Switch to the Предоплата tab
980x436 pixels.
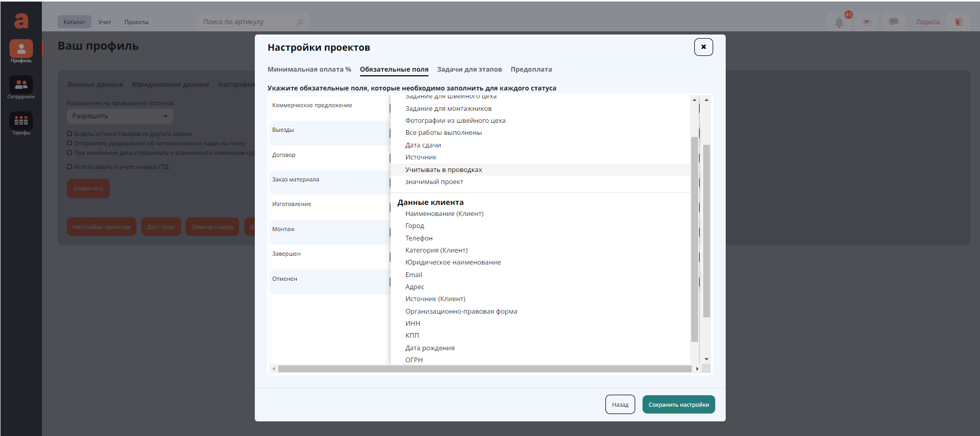click(x=531, y=70)
